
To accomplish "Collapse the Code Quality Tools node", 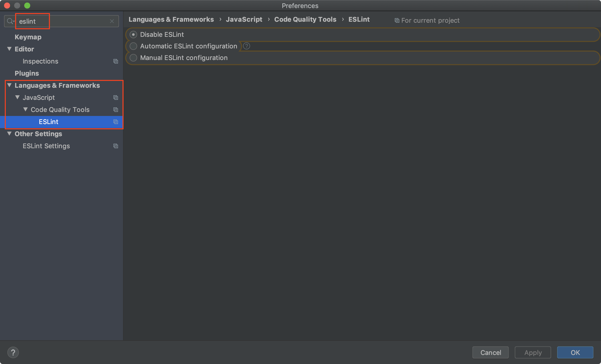I will [25, 109].
